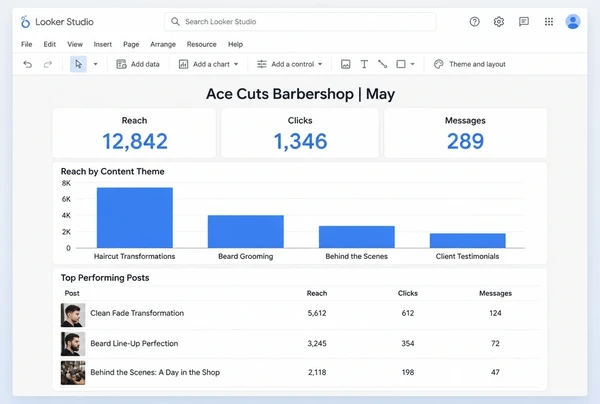
Task: Open the Google apps grid icon
Action: 549,22
